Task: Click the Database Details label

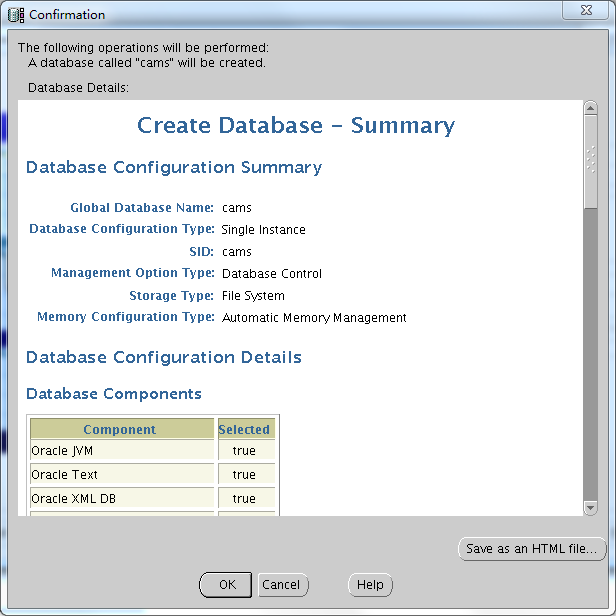Action: coord(78,87)
